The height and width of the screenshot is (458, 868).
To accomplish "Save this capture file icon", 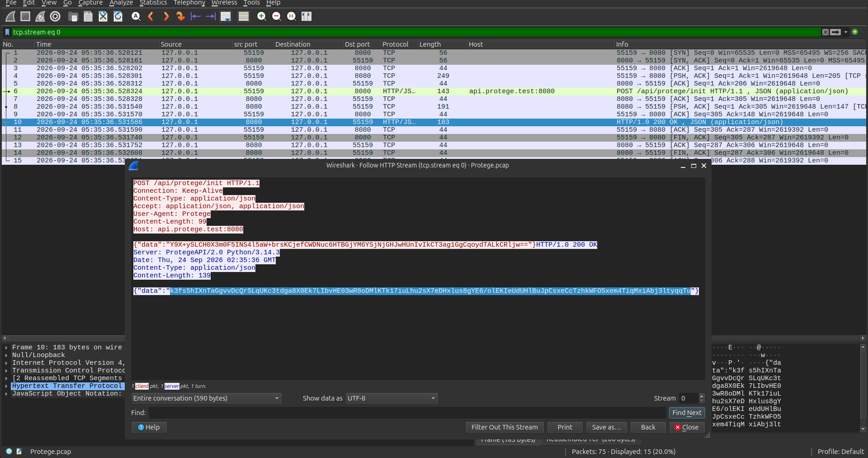I will click(88, 17).
